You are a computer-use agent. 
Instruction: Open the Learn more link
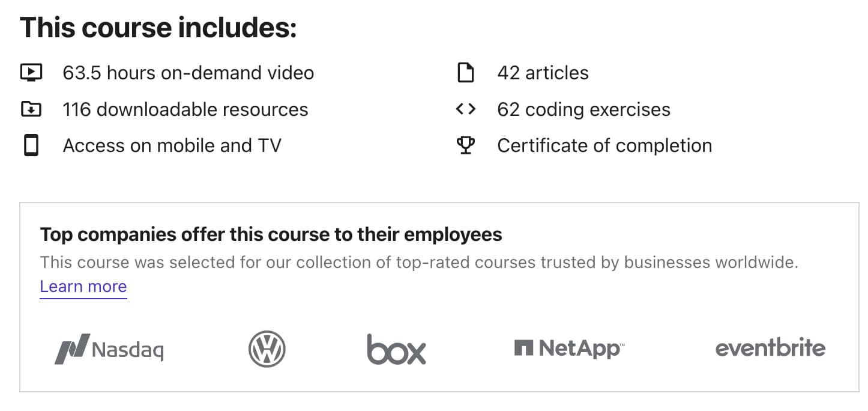pos(83,287)
